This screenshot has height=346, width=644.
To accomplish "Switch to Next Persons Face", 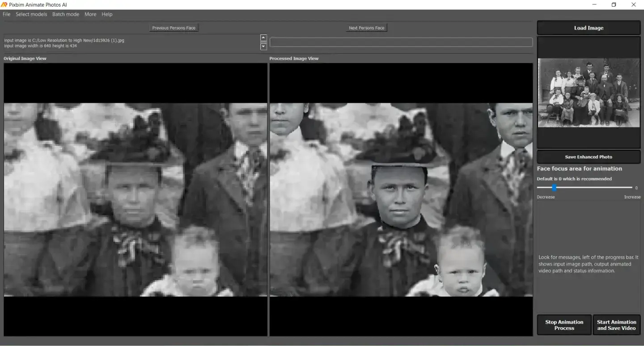I will (366, 28).
